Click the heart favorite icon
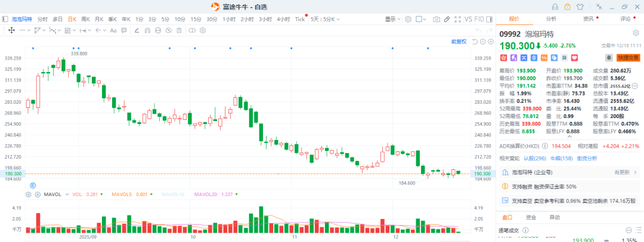The width and height of the screenshot is (644, 242). tap(574, 58)
